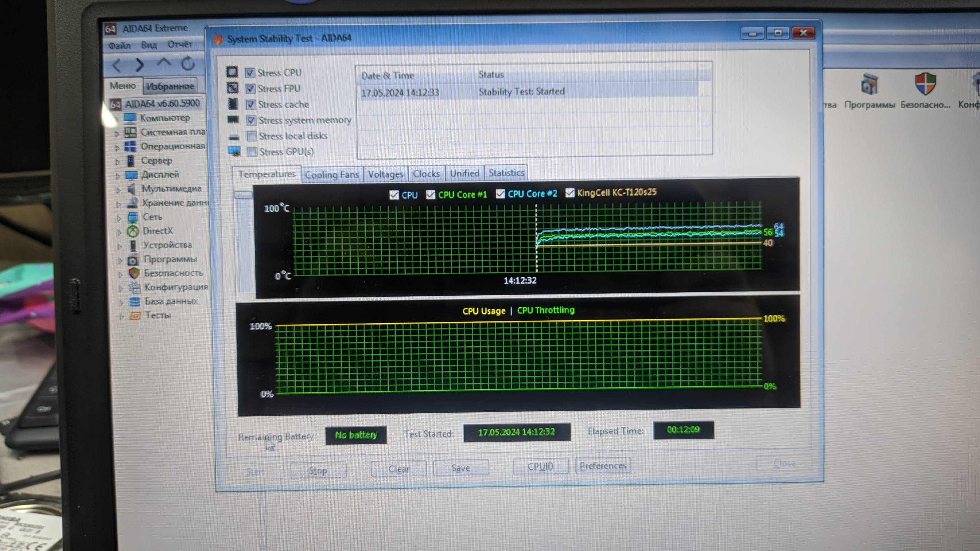Screen dimensions: 980x551
Task: Toggle the CPU graph legend checkbox
Action: point(394,195)
